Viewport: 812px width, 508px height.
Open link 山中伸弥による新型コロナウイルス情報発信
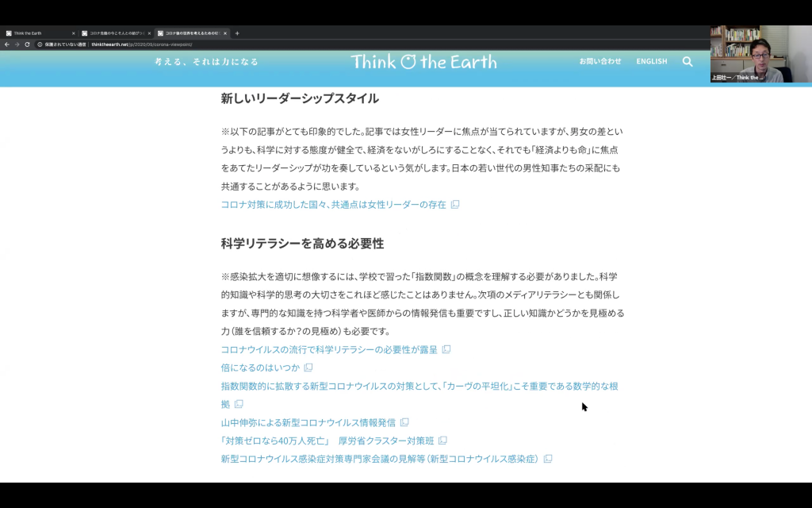coord(308,422)
